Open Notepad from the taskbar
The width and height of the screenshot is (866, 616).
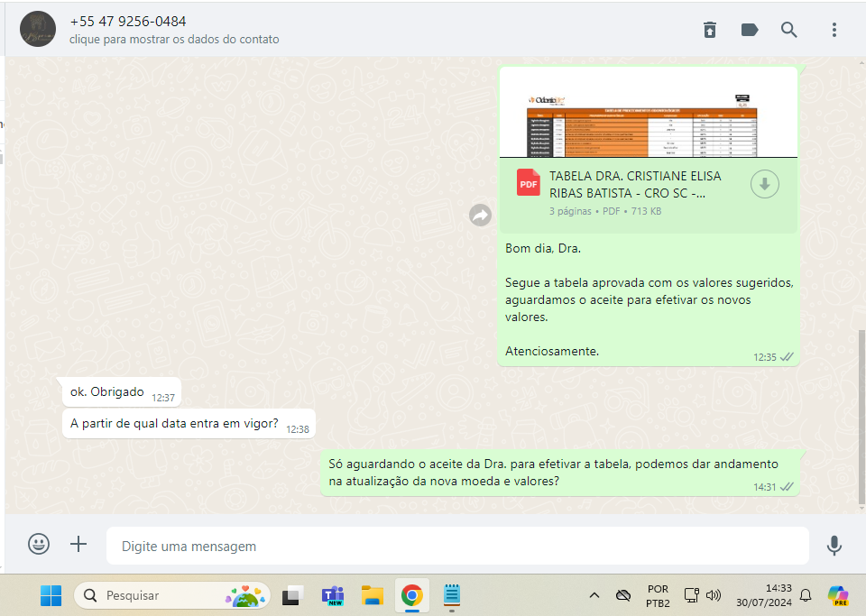[x=452, y=595]
